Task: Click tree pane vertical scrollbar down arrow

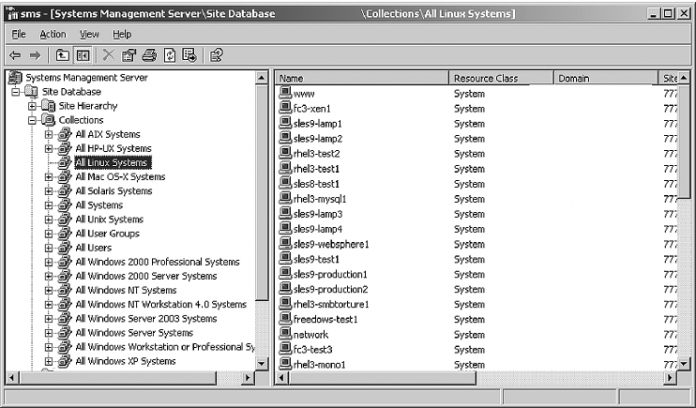Action: 261,364
